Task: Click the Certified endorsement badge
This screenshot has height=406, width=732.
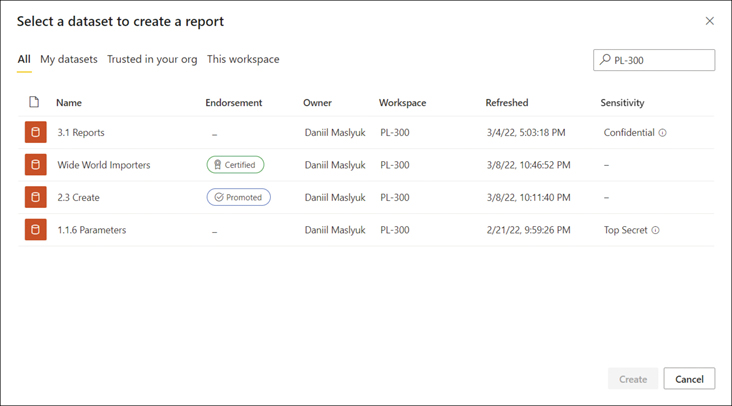Action: [x=235, y=165]
